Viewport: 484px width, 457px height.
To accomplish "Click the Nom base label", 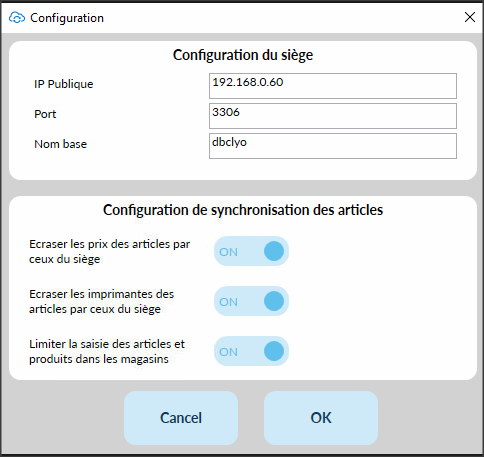I will [61, 144].
